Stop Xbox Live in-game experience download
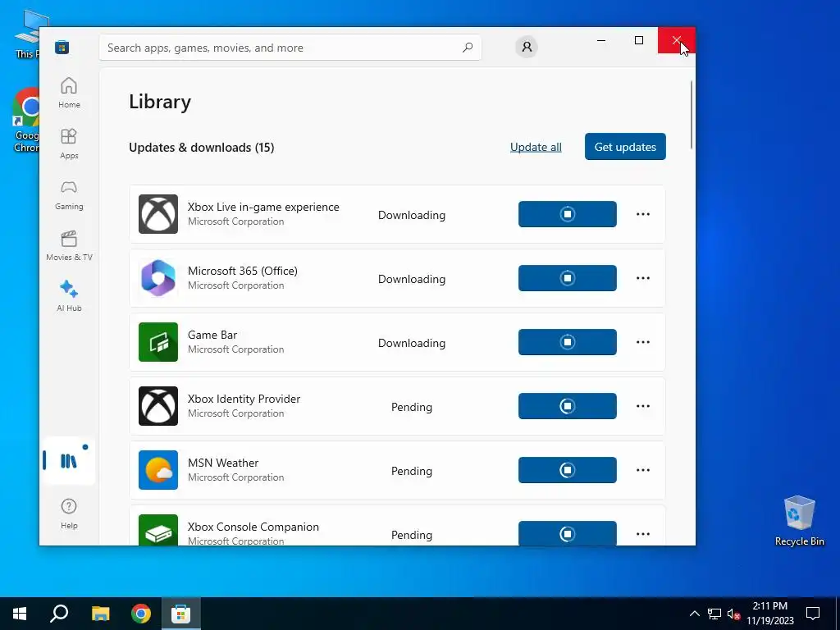 coord(568,214)
